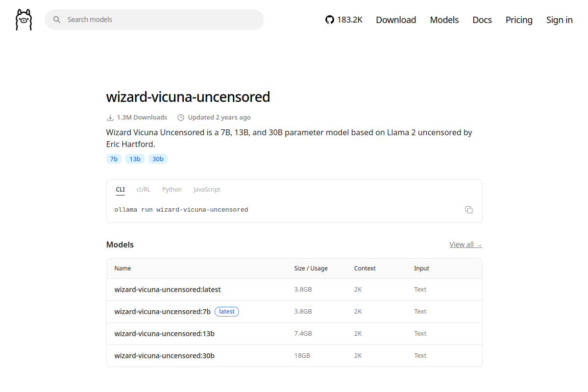Image resolution: width=588 pixels, height=392 pixels.
Task: Click the Context column header
Action: pyautogui.click(x=365, y=269)
